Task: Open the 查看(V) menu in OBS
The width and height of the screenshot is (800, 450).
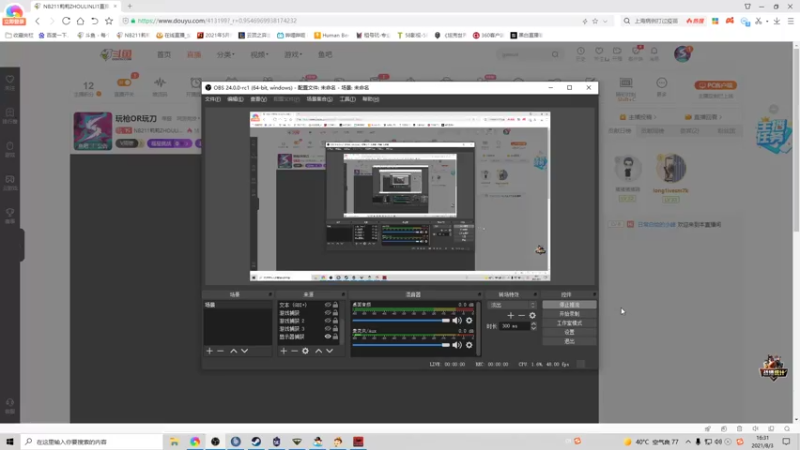Action: (259, 99)
